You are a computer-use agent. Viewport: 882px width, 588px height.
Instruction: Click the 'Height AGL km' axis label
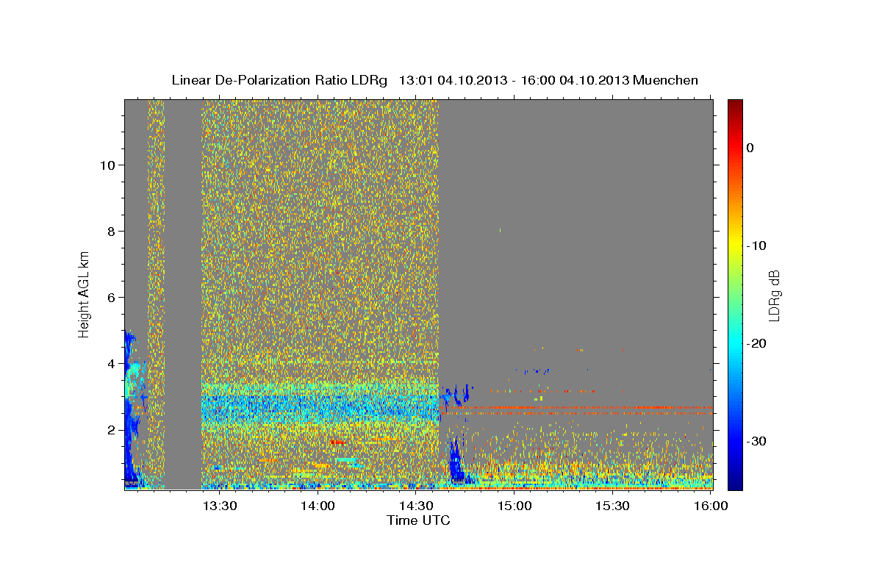point(84,295)
